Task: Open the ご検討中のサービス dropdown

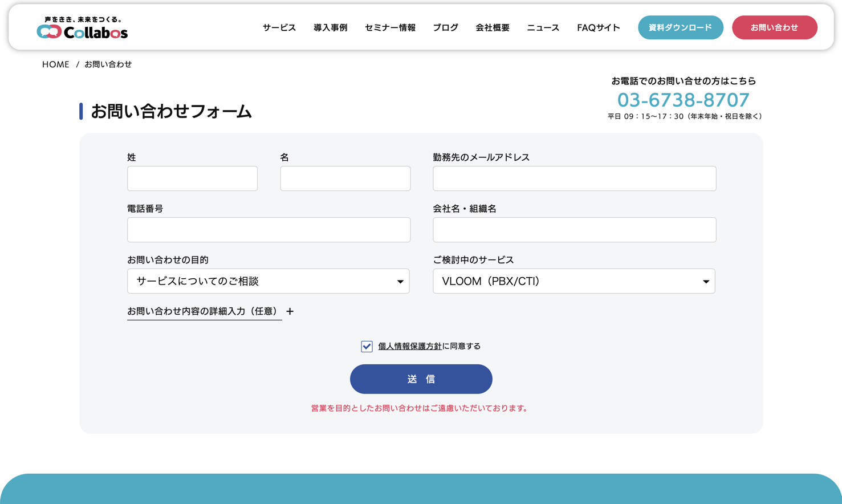Action: pos(573,281)
